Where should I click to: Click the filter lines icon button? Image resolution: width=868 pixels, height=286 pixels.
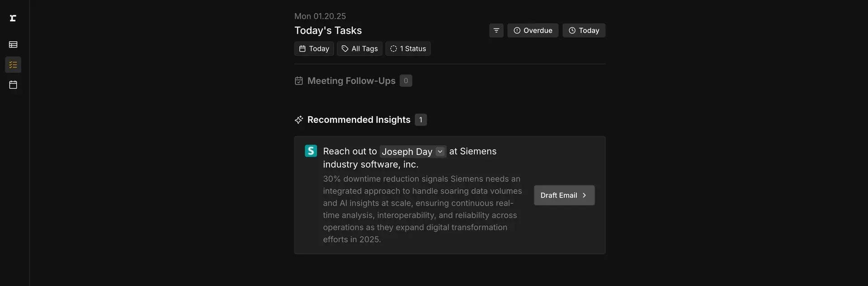click(x=496, y=30)
